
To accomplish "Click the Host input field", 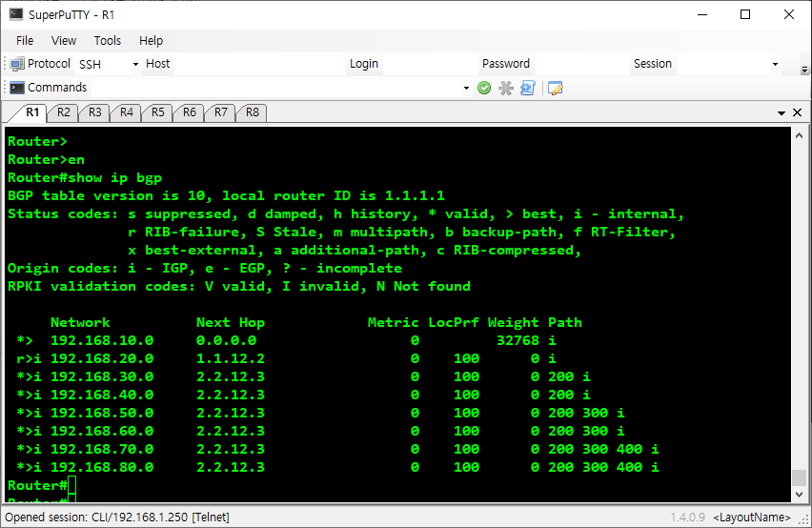I will click(x=259, y=64).
